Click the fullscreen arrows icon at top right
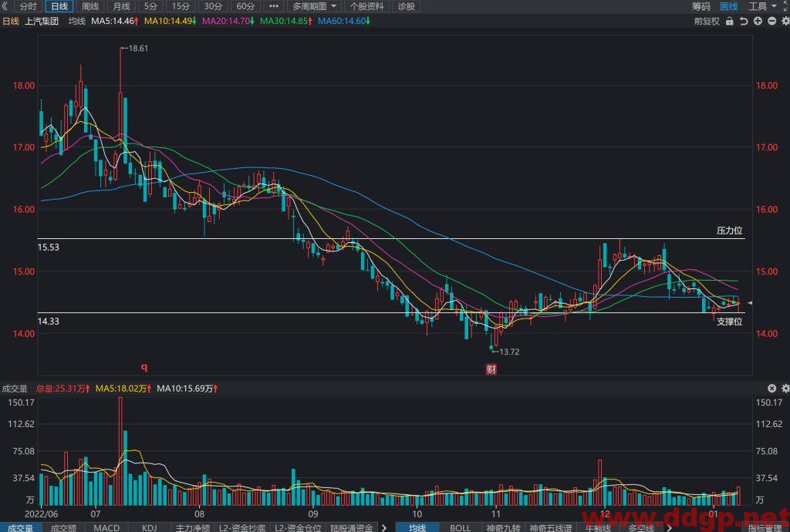Image resolution: width=790 pixels, height=532 pixels. [x=786, y=6]
